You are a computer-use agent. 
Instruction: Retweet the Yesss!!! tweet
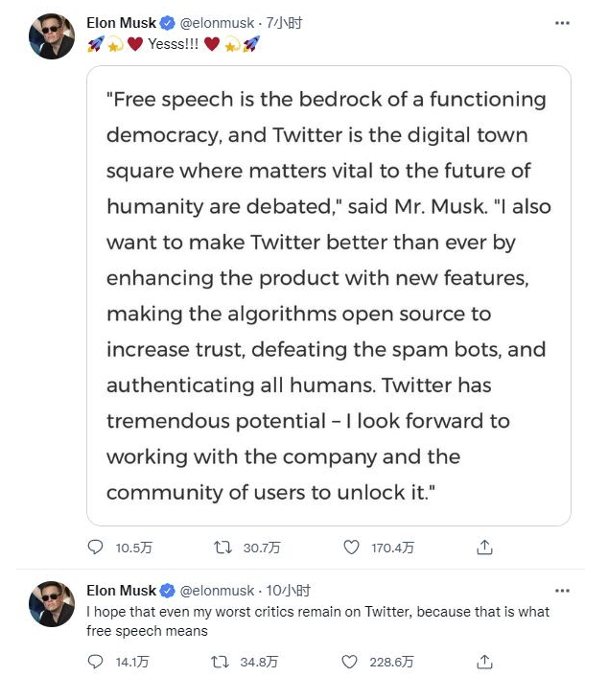[x=222, y=548]
